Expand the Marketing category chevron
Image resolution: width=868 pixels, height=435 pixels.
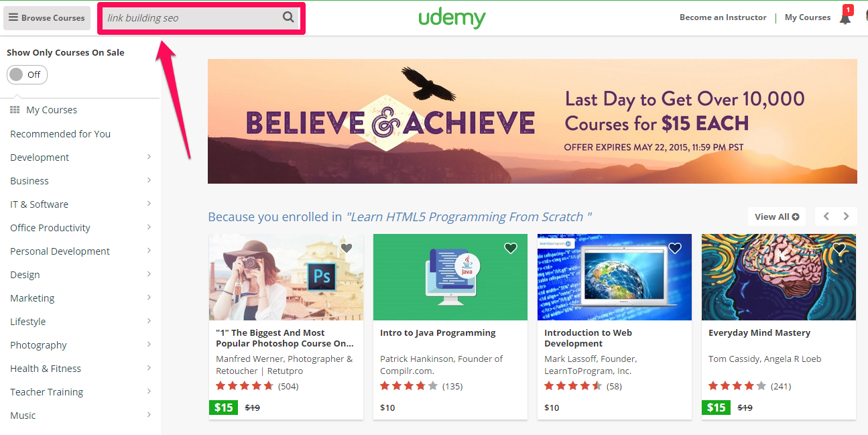[149, 298]
